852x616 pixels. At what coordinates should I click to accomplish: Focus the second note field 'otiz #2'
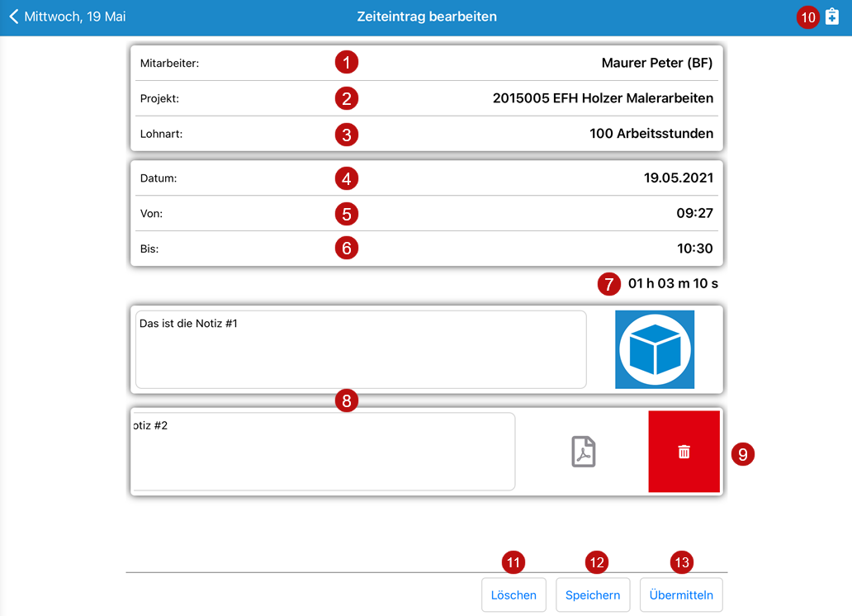point(324,451)
